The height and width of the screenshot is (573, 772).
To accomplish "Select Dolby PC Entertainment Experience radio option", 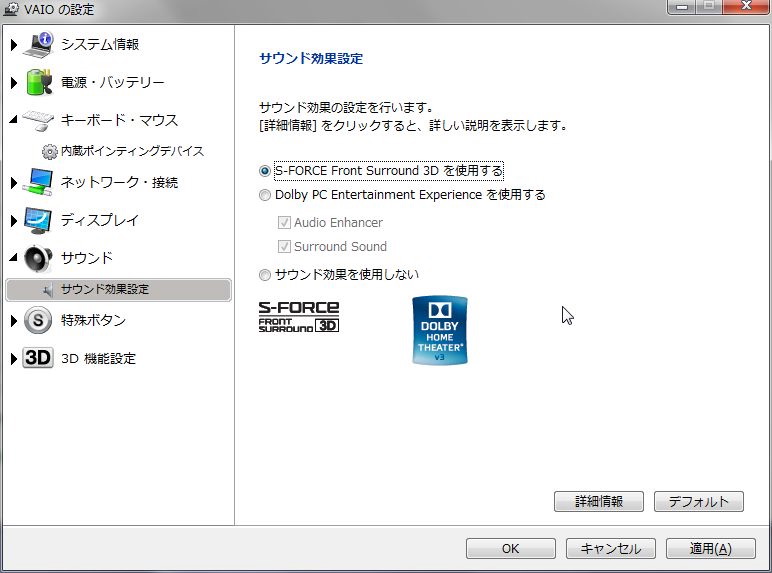I will coord(265,195).
